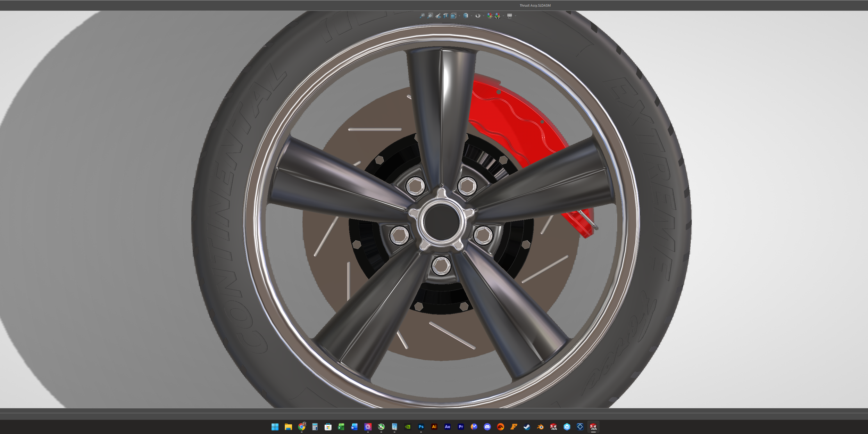
Task: Open File Explorer from the taskbar
Action: coord(288,427)
